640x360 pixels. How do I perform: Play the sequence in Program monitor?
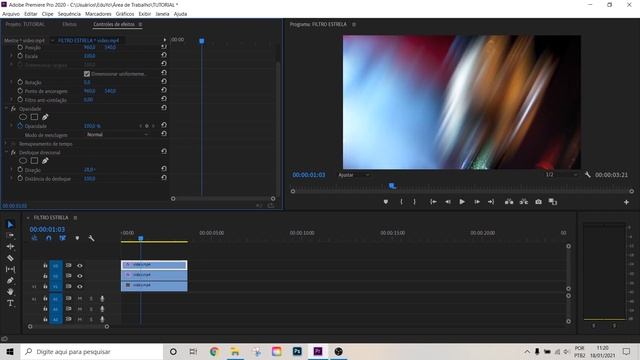(462, 202)
